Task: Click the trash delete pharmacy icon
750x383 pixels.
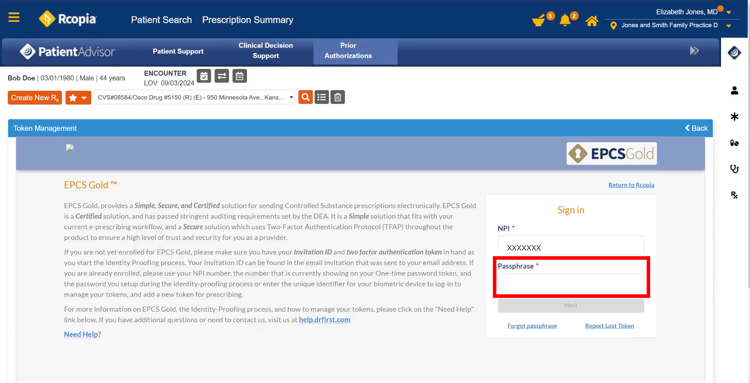Action: coord(338,98)
